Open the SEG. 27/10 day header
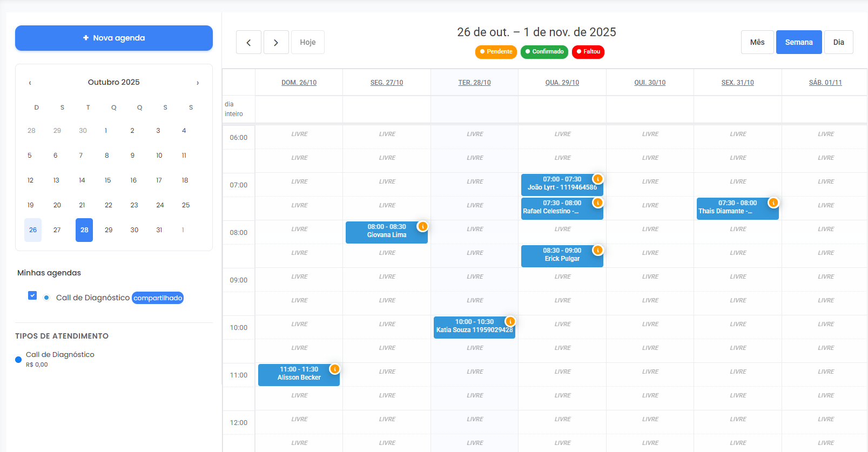868x452 pixels. (387, 83)
